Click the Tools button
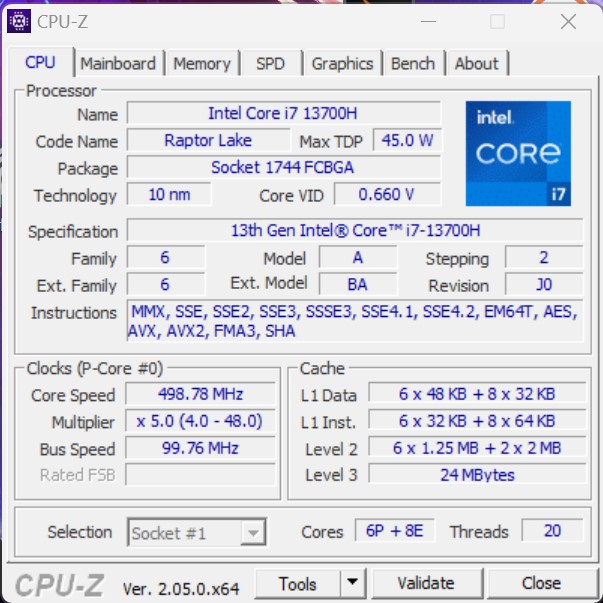Screen dimensions: 603x603 tap(298, 583)
